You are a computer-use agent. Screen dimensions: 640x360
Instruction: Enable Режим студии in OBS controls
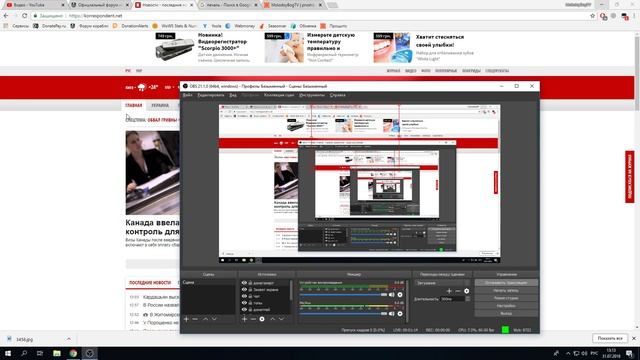tap(506, 298)
